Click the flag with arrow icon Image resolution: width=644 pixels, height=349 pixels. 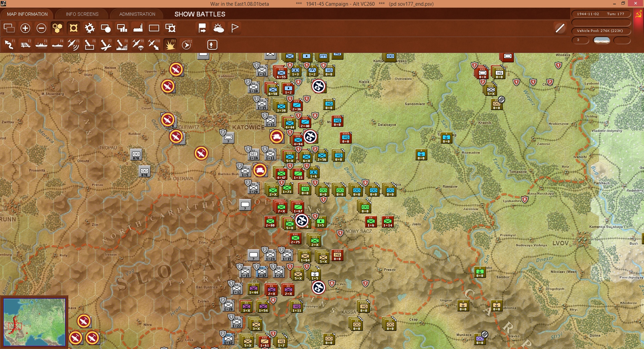(202, 28)
